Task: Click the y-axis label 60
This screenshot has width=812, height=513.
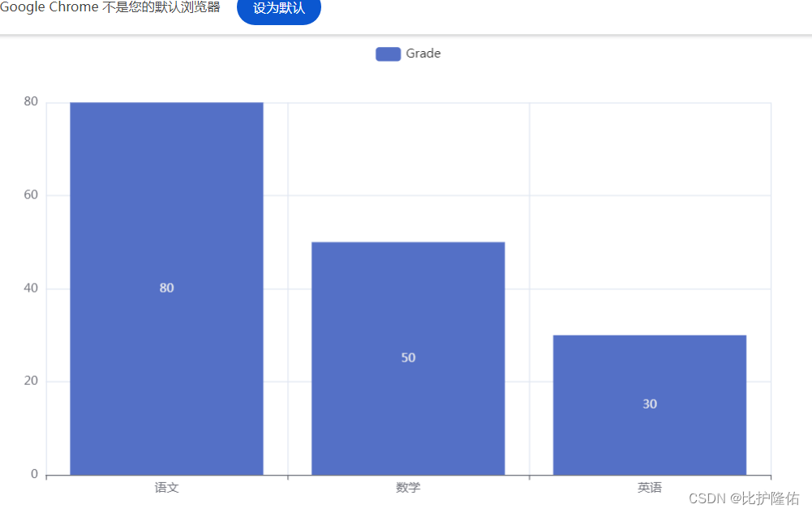Action: pyautogui.click(x=31, y=195)
